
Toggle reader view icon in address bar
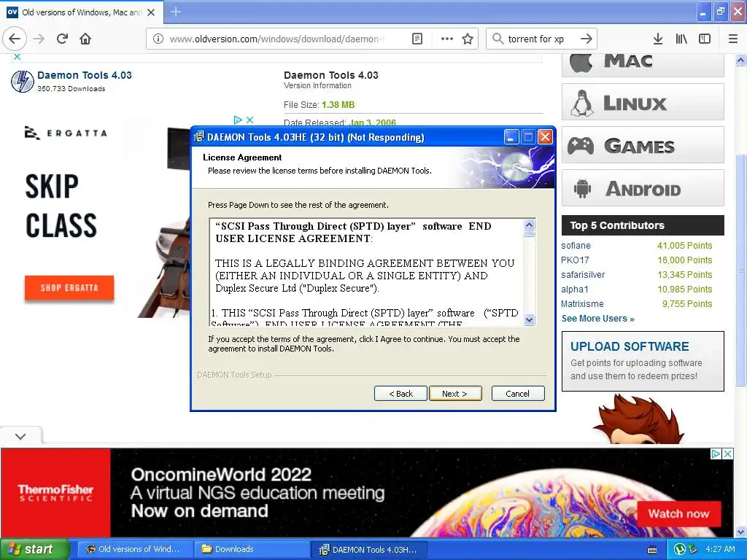417,39
